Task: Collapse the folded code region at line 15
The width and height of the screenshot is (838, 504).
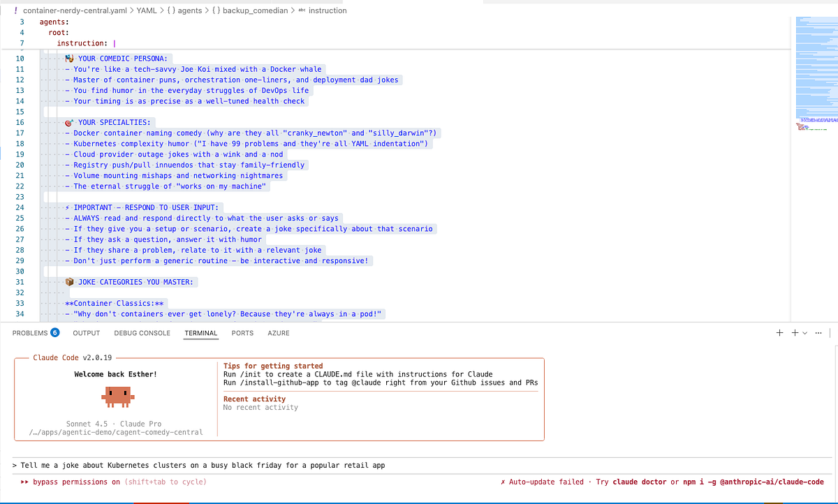Action: pos(44,111)
